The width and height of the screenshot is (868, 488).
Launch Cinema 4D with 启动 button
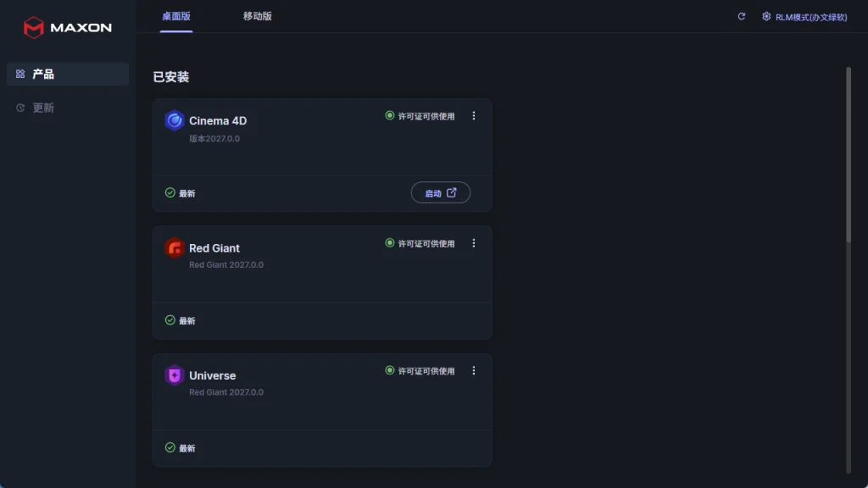(x=441, y=192)
